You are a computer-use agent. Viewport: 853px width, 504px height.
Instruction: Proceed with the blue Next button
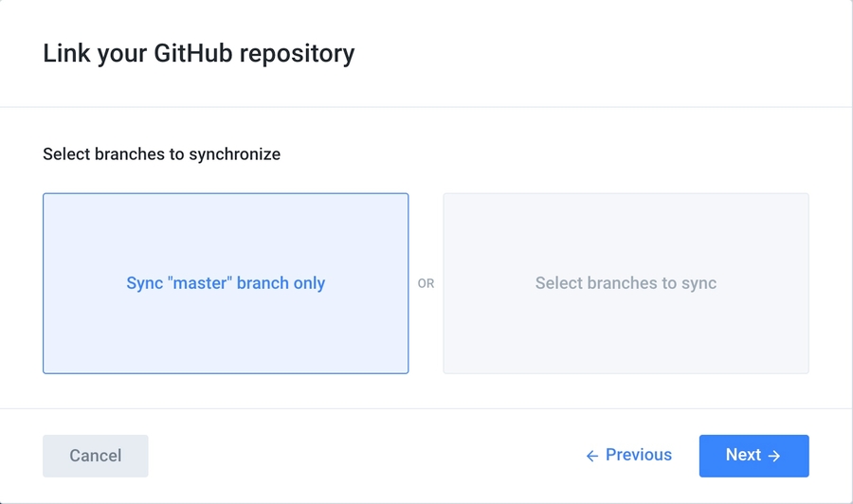(753, 456)
